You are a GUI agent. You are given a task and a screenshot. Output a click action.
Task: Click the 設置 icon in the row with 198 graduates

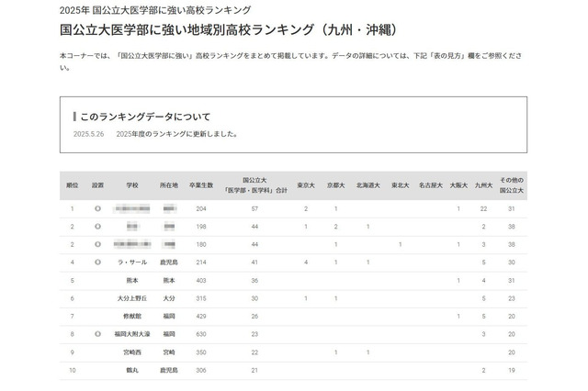tap(97, 227)
